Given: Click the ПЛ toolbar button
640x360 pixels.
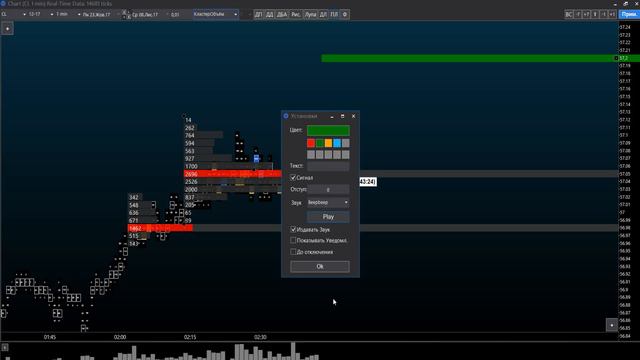Looking at the screenshot, I should [334, 14].
